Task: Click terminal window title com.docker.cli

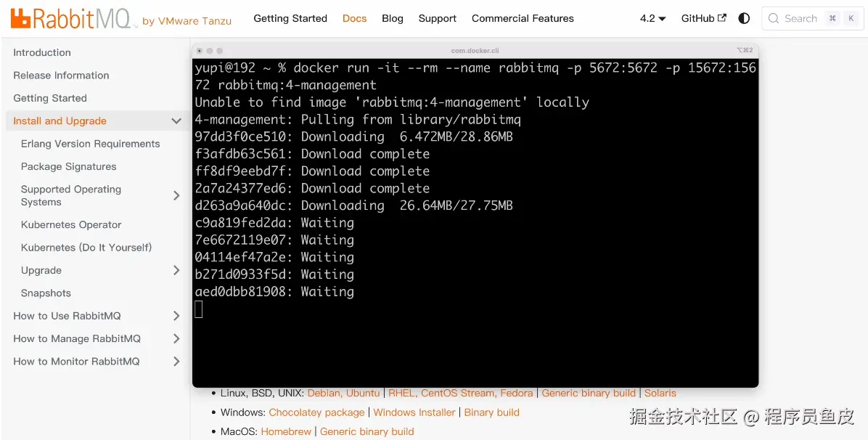Action: click(x=475, y=50)
